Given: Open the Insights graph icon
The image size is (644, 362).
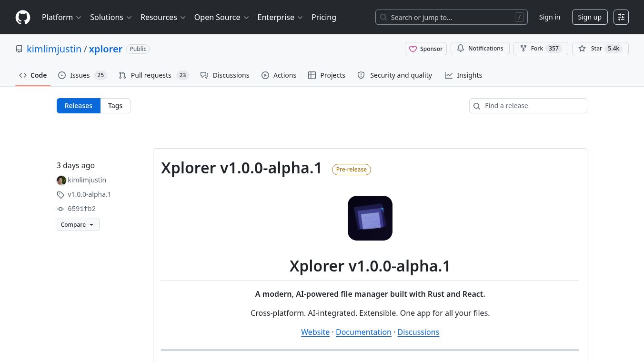Looking at the screenshot, I should 449,75.
